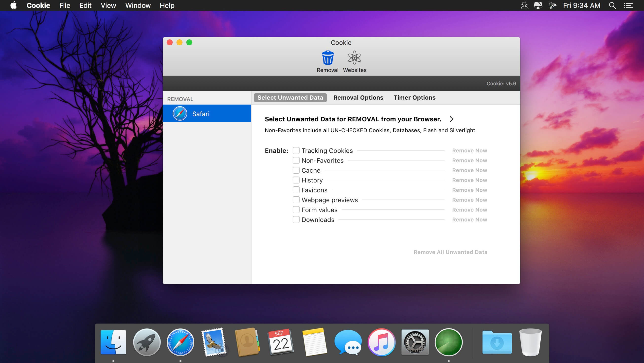Open System Preferences from the Dock
Screen dimensions: 644x363
(415, 342)
